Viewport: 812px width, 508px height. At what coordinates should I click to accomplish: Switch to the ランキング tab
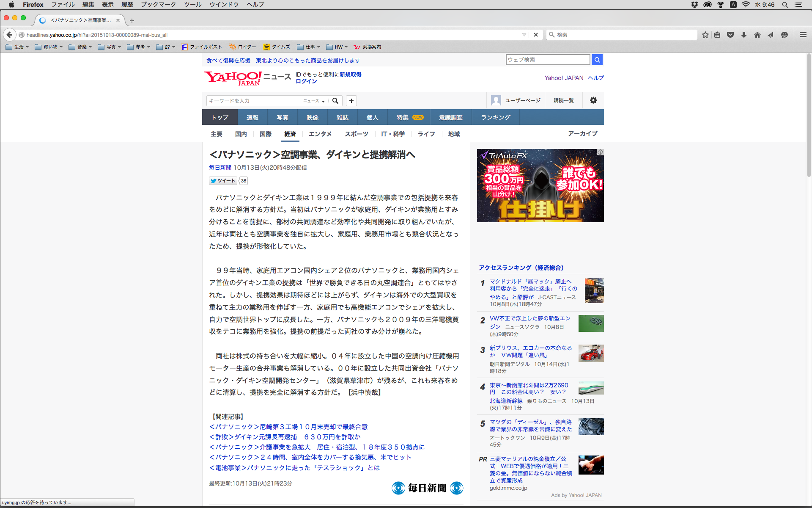496,117
